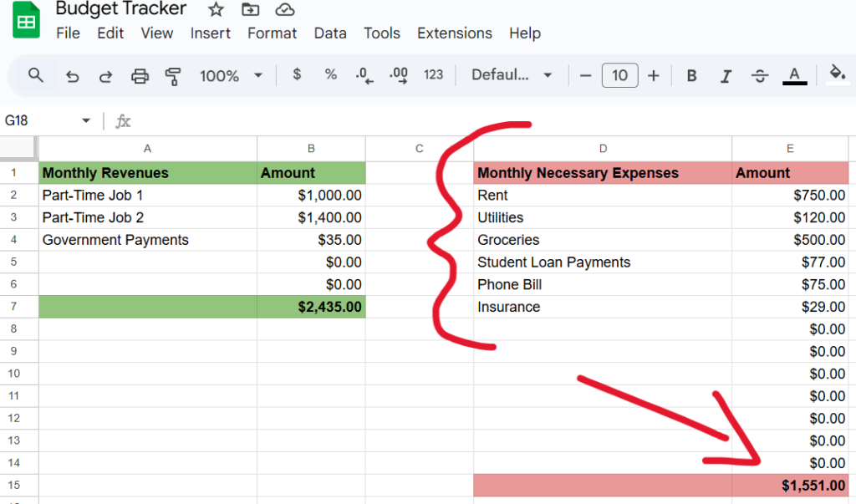Image resolution: width=856 pixels, height=504 pixels.
Task: Open the zoom level dropdown
Action: (x=231, y=75)
